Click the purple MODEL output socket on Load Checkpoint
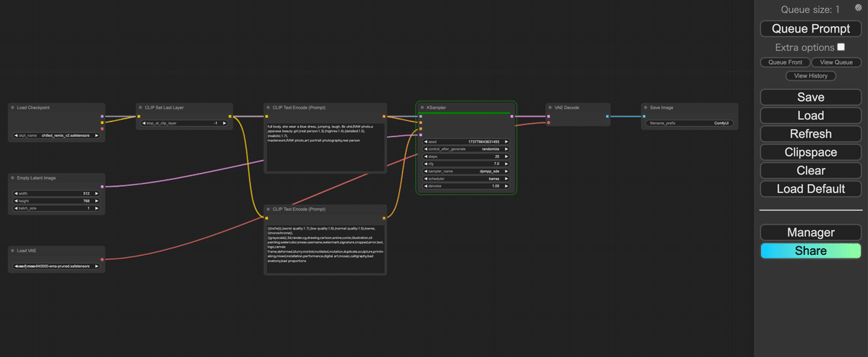Screen dimensions: 868x357 click(x=103, y=116)
